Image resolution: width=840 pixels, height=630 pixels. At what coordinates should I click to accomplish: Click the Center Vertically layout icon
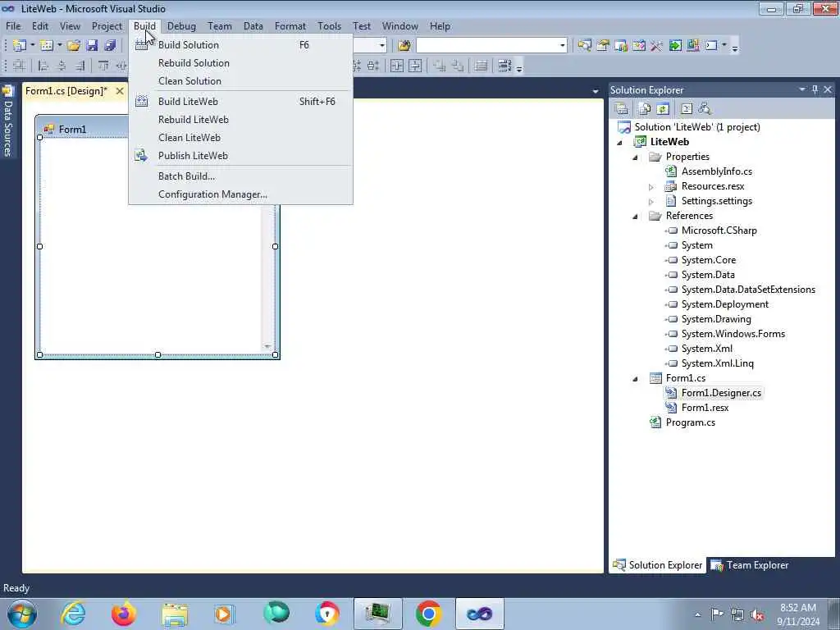415,66
